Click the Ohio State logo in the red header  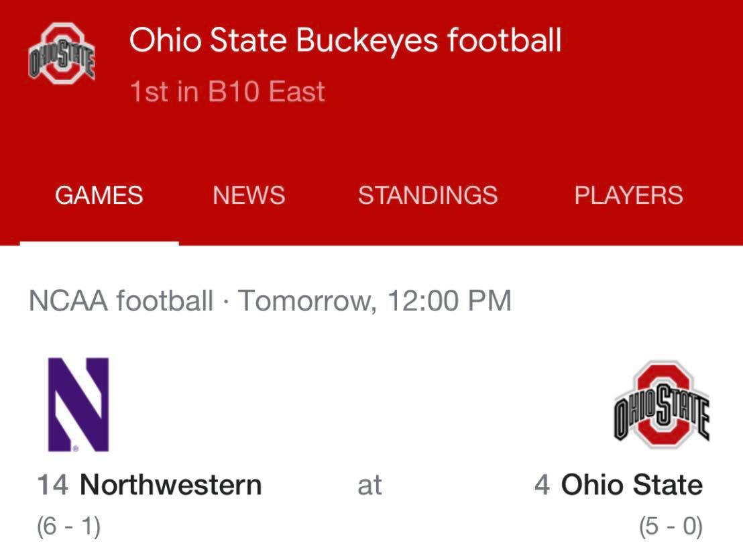tap(61, 54)
